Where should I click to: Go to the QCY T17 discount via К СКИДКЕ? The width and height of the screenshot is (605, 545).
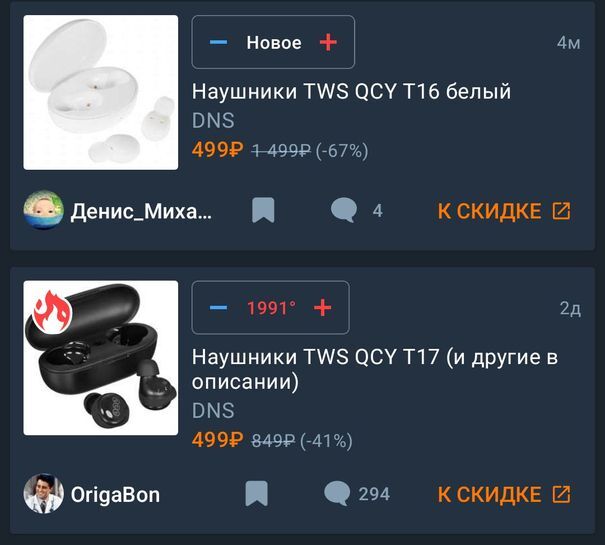504,494
